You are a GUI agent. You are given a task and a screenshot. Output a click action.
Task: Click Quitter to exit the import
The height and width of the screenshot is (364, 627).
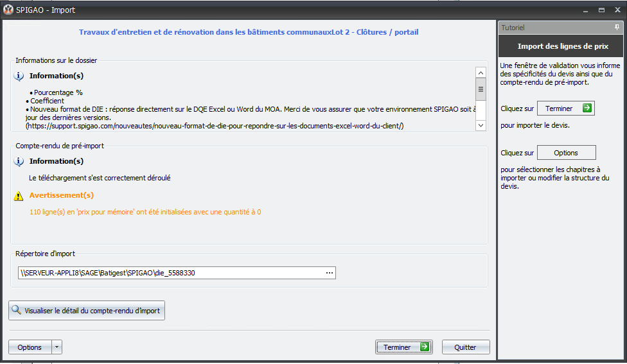[466, 347]
